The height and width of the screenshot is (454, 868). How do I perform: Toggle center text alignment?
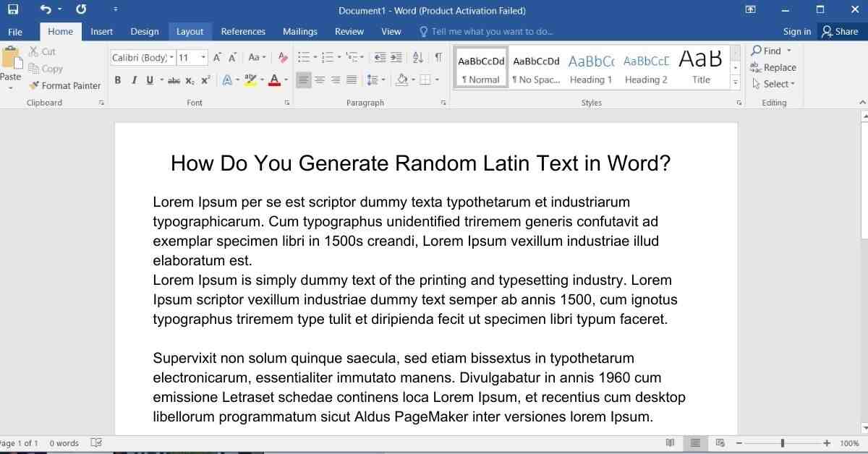coord(320,80)
